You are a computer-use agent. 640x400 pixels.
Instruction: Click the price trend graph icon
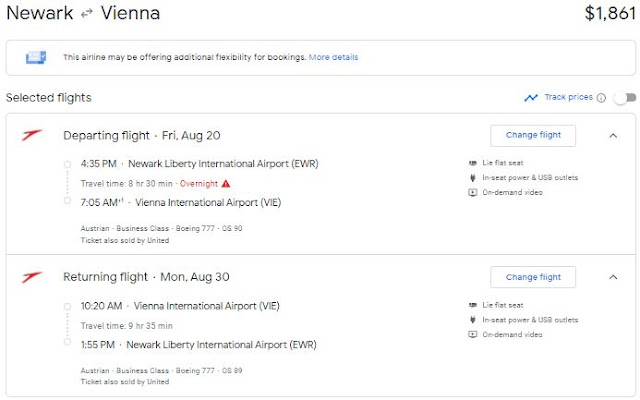click(531, 98)
